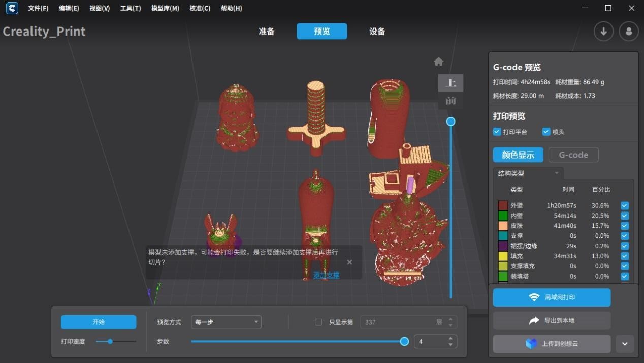Screen dimensions: 644x363
Task: Open the 预览方式 dropdown set to 每一步
Action: (226, 322)
